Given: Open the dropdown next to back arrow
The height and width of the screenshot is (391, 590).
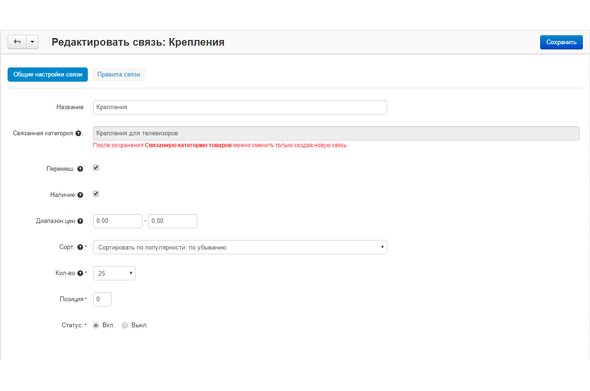Looking at the screenshot, I should pyautogui.click(x=32, y=42).
